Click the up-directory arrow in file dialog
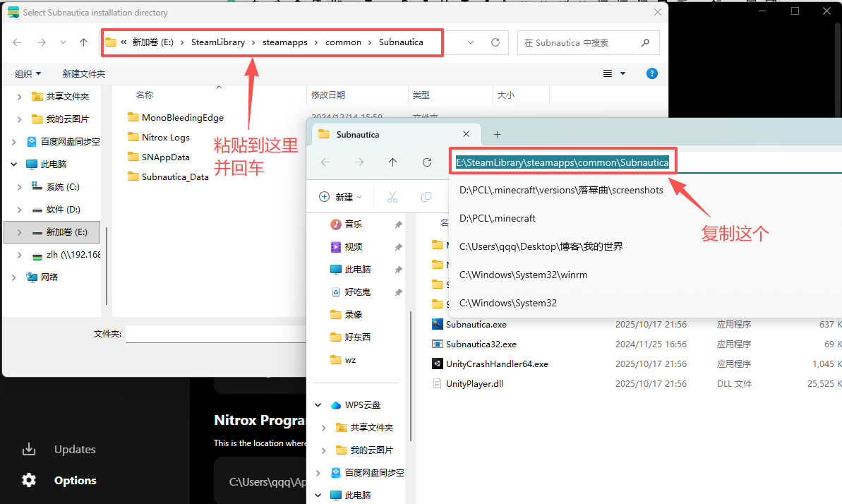 [84, 42]
